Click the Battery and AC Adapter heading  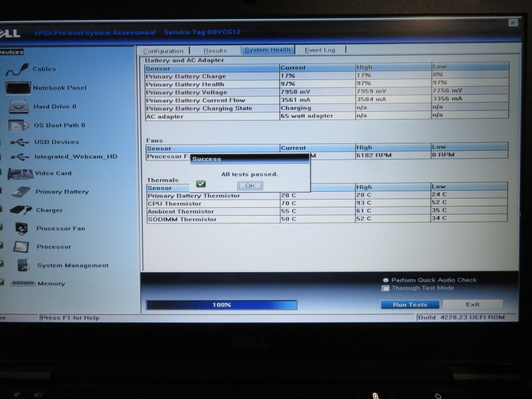click(x=184, y=60)
